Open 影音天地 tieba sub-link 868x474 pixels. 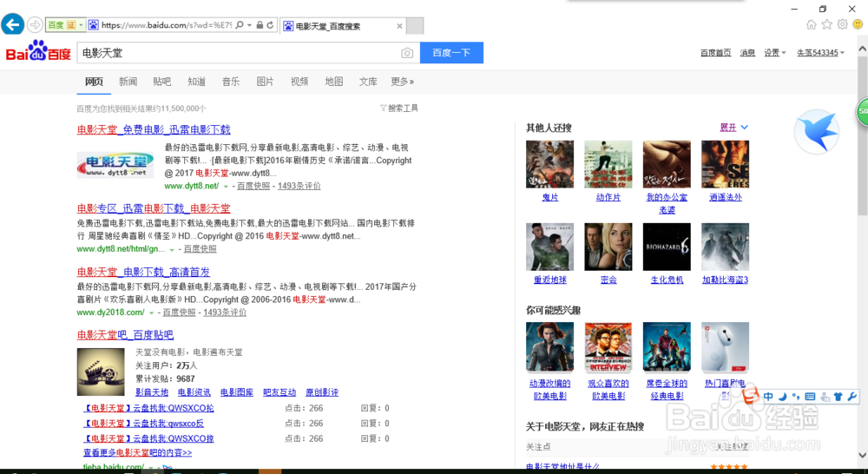tap(152, 392)
